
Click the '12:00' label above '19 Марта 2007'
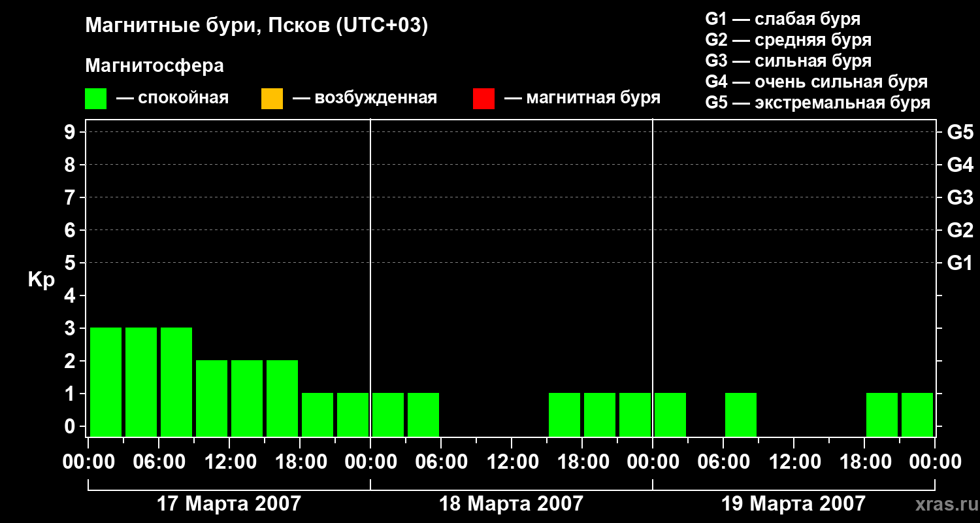(794, 462)
